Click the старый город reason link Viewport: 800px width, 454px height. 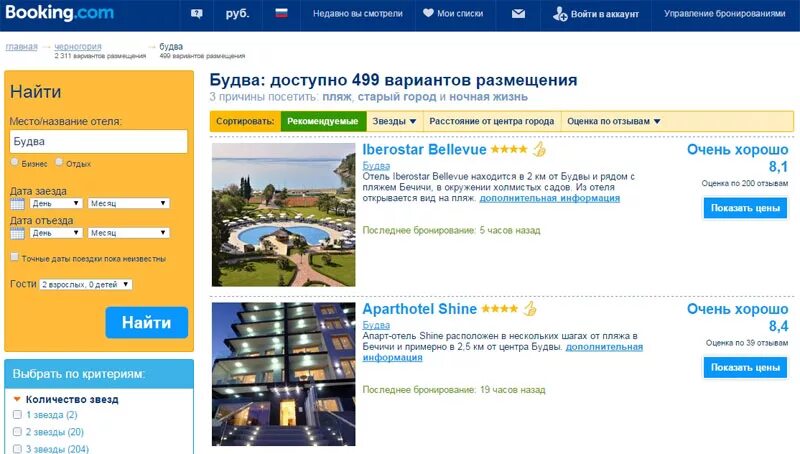[x=397, y=97]
